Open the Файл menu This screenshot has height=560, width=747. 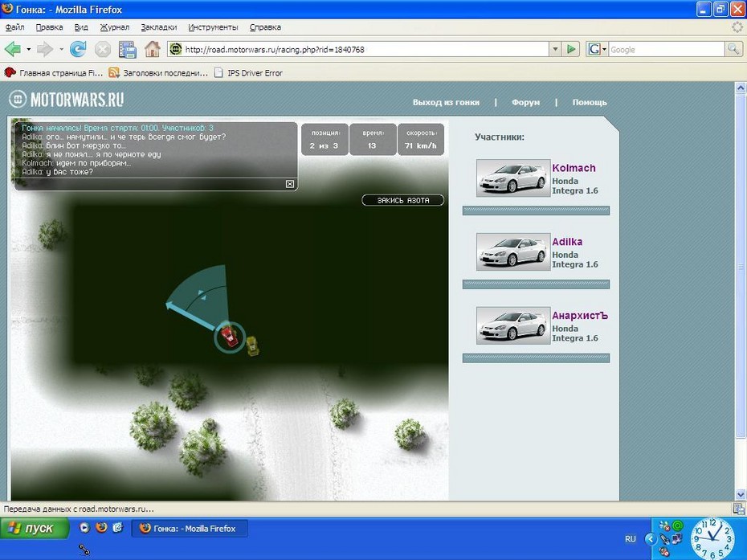14,27
